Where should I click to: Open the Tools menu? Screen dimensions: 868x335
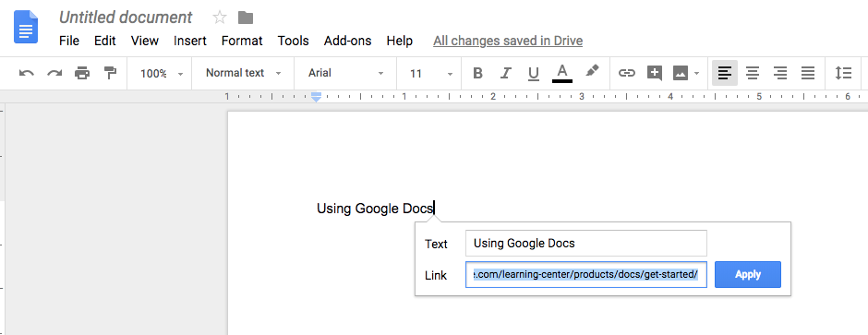(294, 41)
